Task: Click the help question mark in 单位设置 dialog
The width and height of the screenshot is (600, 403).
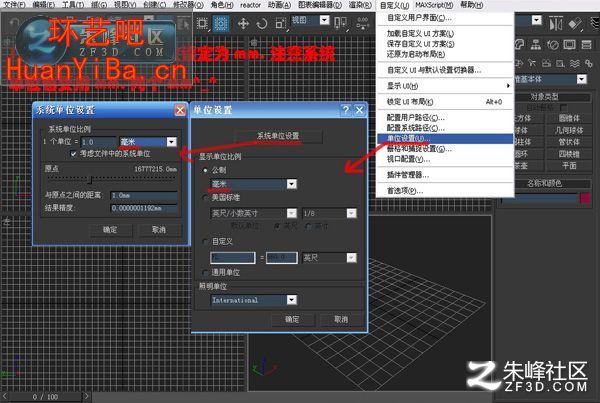Action: click(346, 110)
